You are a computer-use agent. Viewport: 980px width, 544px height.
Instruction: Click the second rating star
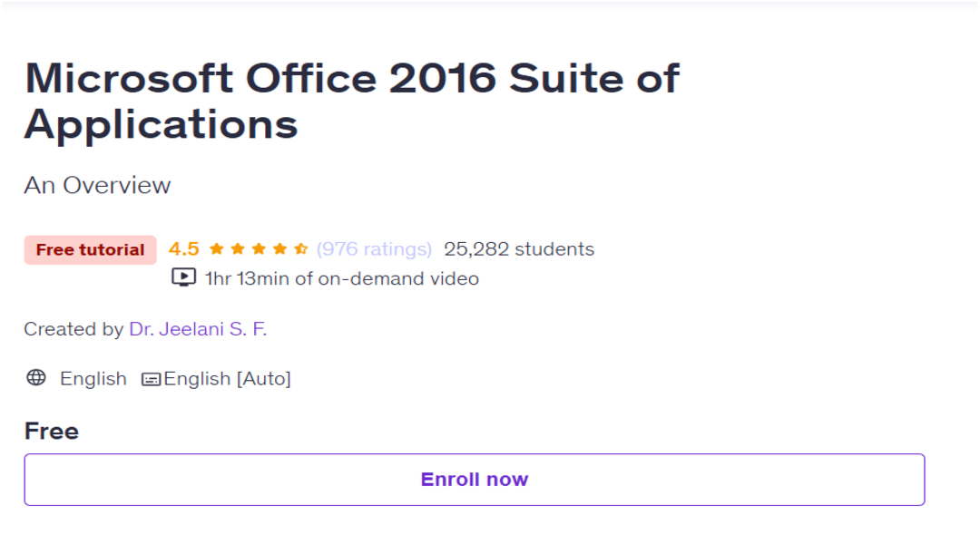point(238,249)
